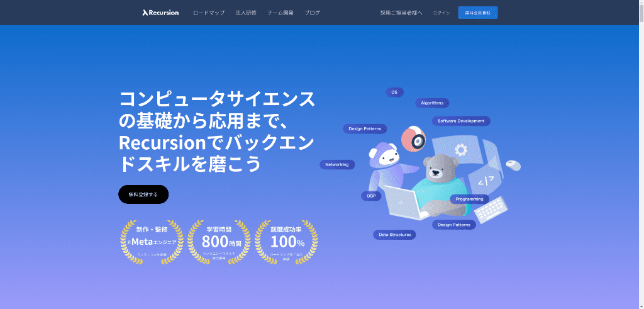Click the pink eyeball robot icon
The height and width of the screenshot is (309, 644).
point(414,140)
